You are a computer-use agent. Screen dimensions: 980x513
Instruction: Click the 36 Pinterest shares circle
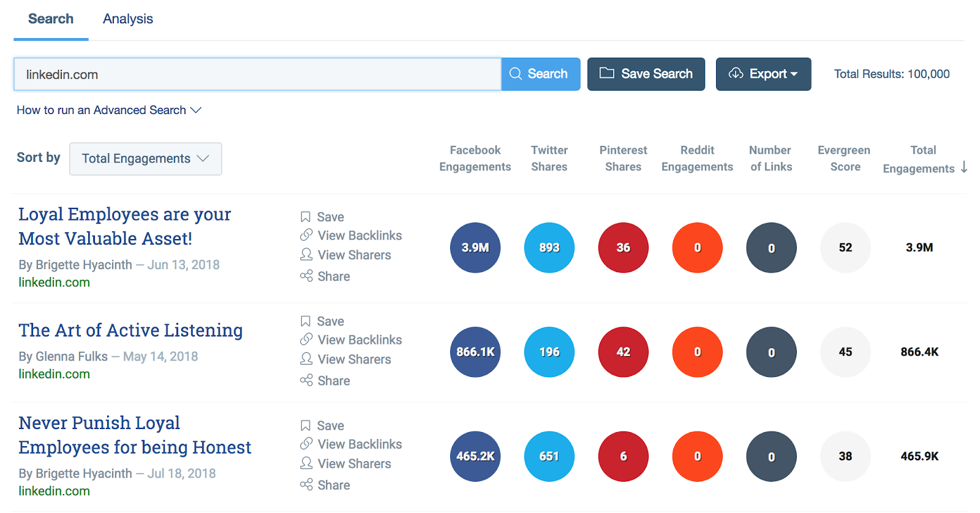[x=624, y=248]
